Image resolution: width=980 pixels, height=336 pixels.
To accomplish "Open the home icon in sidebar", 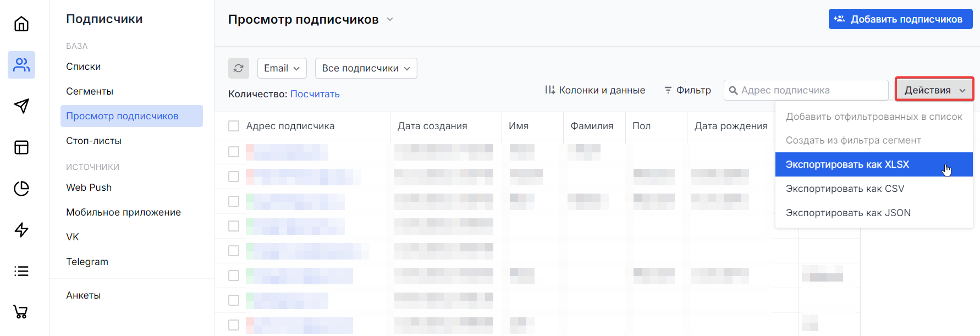I will click(x=21, y=24).
